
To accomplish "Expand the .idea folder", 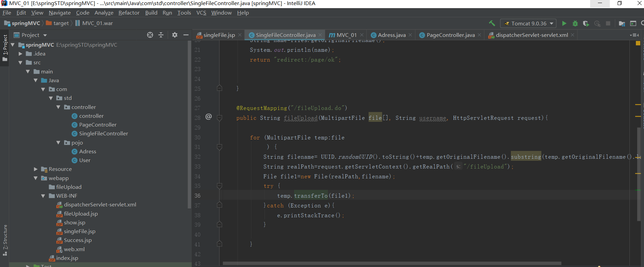I will coord(20,54).
